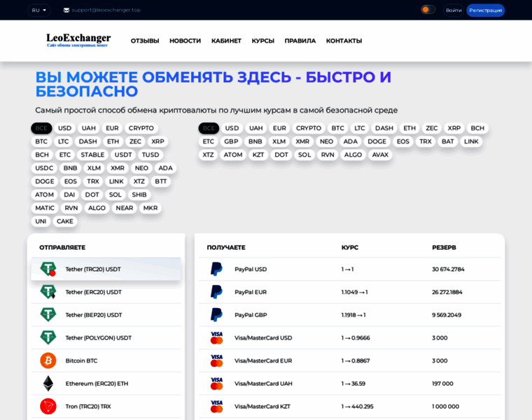Click Tether ERC20 USDT icon

pyautogui.click(x=48, y=292)
